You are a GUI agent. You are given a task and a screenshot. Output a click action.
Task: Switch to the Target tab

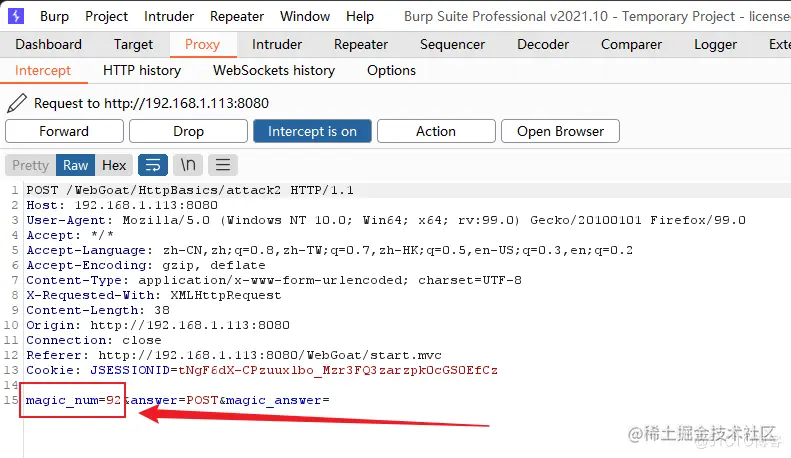click(133, 44)
